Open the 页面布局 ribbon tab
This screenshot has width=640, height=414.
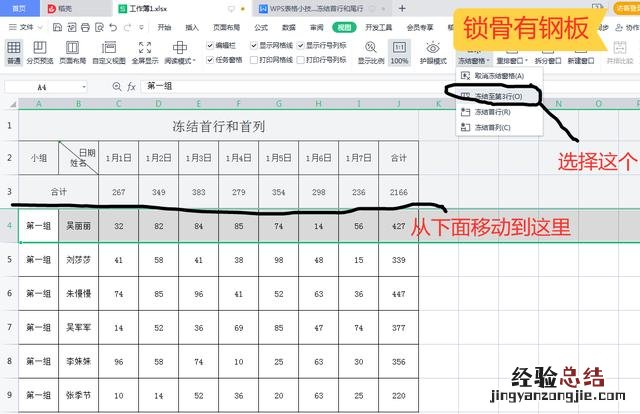tap(227, 27)
